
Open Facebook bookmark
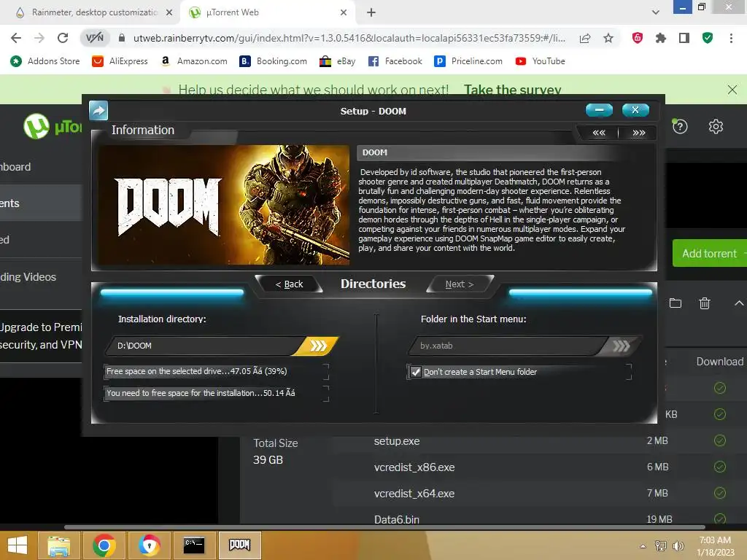tap(395, 61)
